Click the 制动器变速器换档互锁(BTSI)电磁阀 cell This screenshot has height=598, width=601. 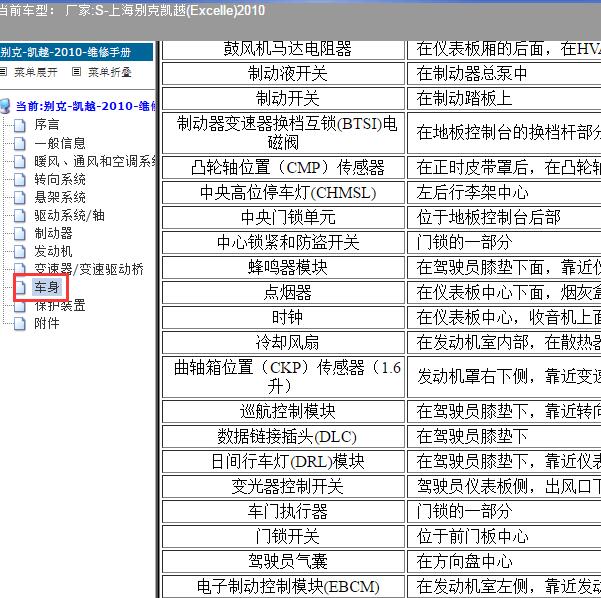(x=283, y=133)
